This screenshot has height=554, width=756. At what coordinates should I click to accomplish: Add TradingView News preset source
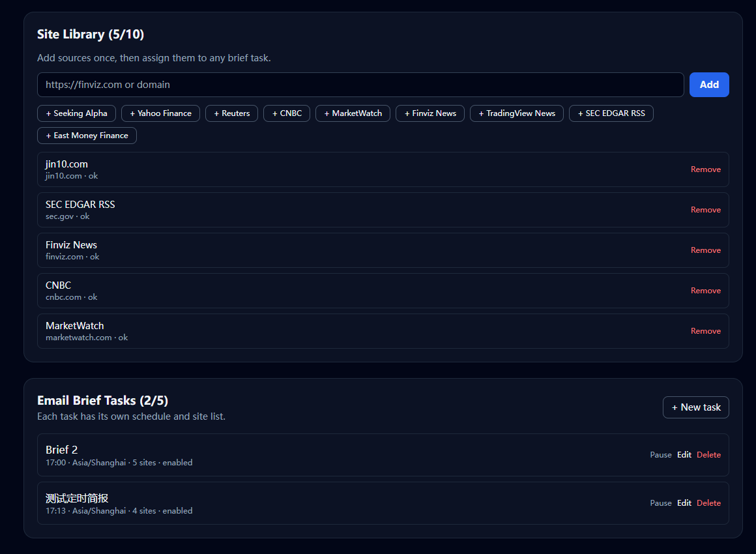click(x=517, y=113)
